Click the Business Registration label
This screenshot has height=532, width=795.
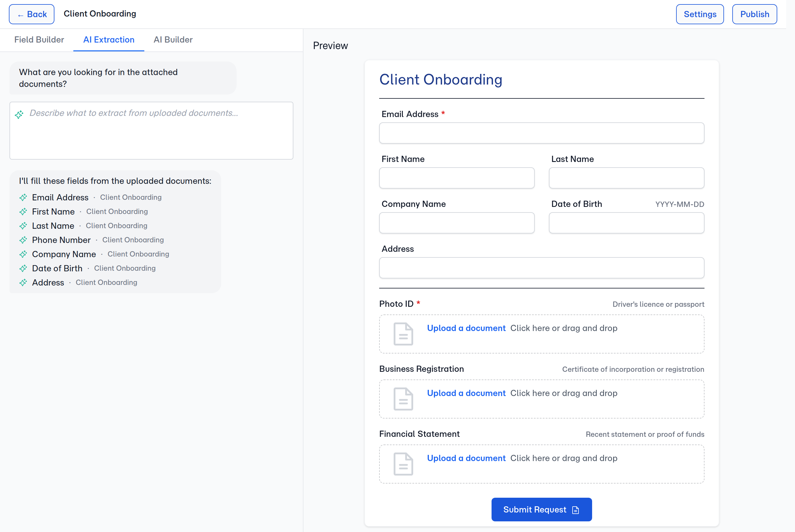(x=421, y=369)
